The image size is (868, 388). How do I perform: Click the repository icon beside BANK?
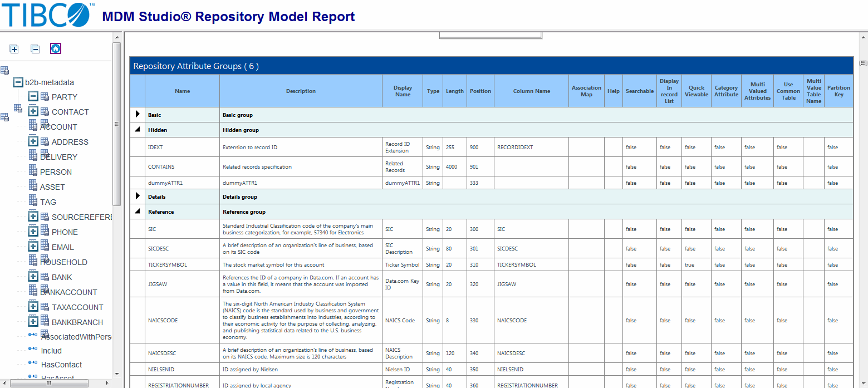point(45,276)
